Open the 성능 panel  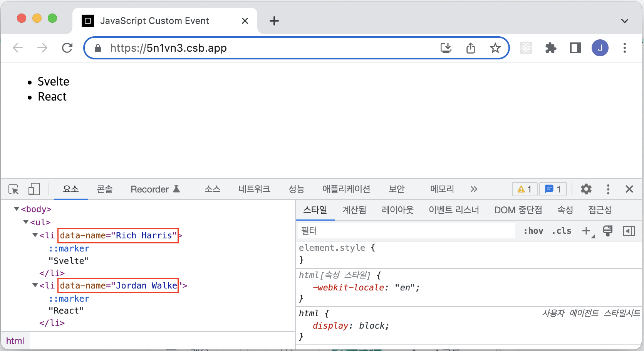coord(297,189)
